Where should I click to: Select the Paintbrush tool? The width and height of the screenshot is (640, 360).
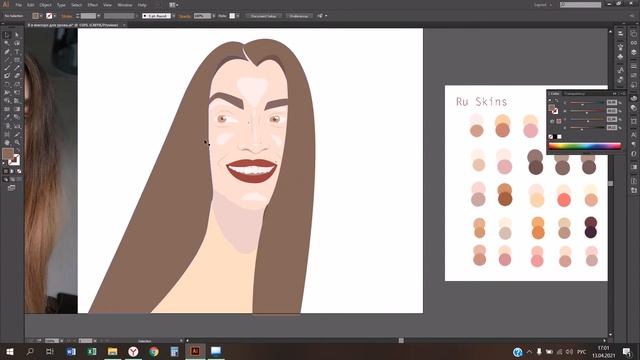[x=7, y=68]
